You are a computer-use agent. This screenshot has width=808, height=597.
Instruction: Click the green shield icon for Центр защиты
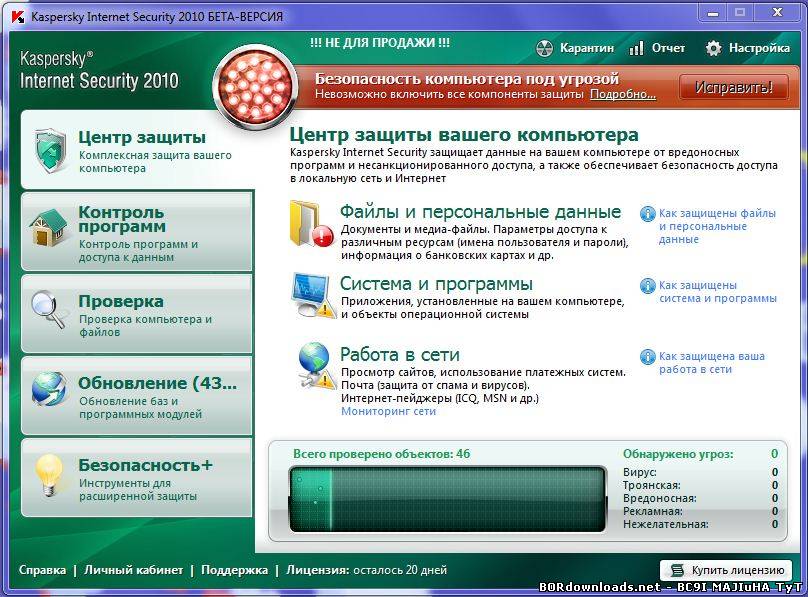point(50,150)
